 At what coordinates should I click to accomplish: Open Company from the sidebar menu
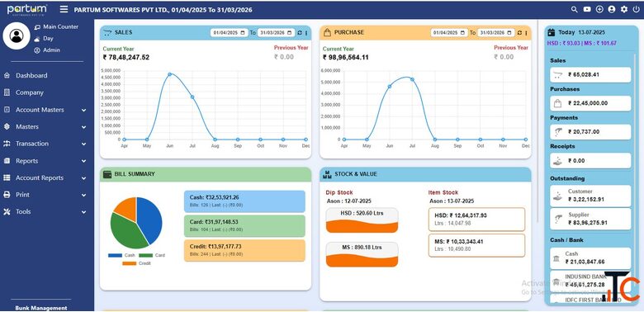[x=30, y=92]
